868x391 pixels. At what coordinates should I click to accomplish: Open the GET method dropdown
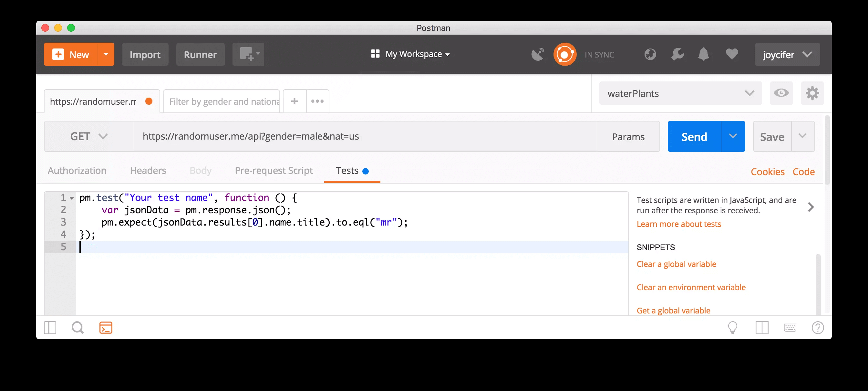[x=88, y=136]
